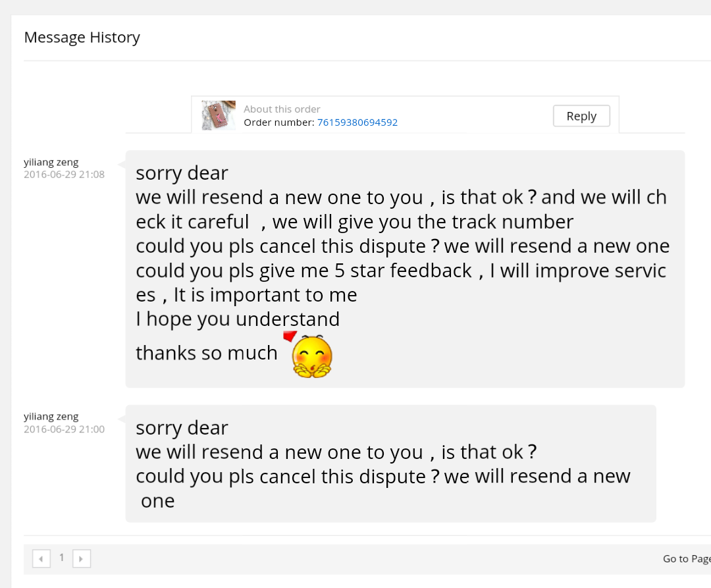Click the Message History heading
This screenshot has height=588, width=711.
[82, 38]
